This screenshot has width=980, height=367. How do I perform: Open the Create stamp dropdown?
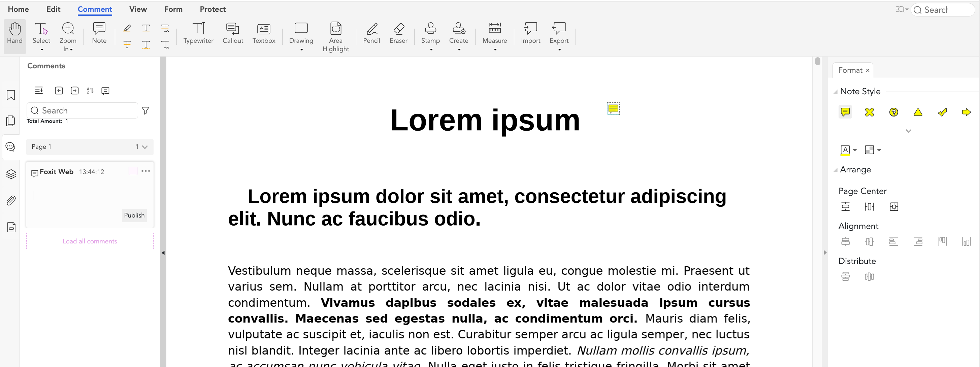459,50
